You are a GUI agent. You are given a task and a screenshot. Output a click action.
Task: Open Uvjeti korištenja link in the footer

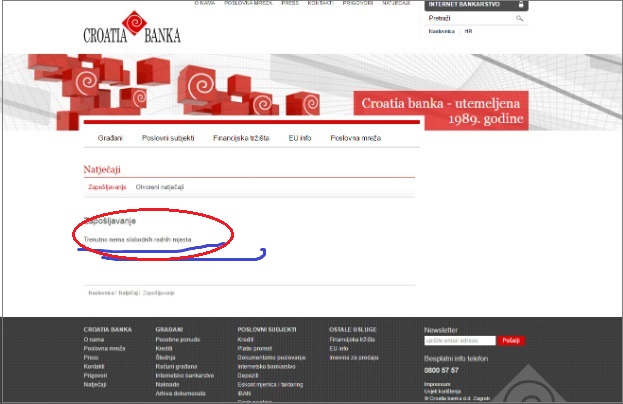coord(443,391)
